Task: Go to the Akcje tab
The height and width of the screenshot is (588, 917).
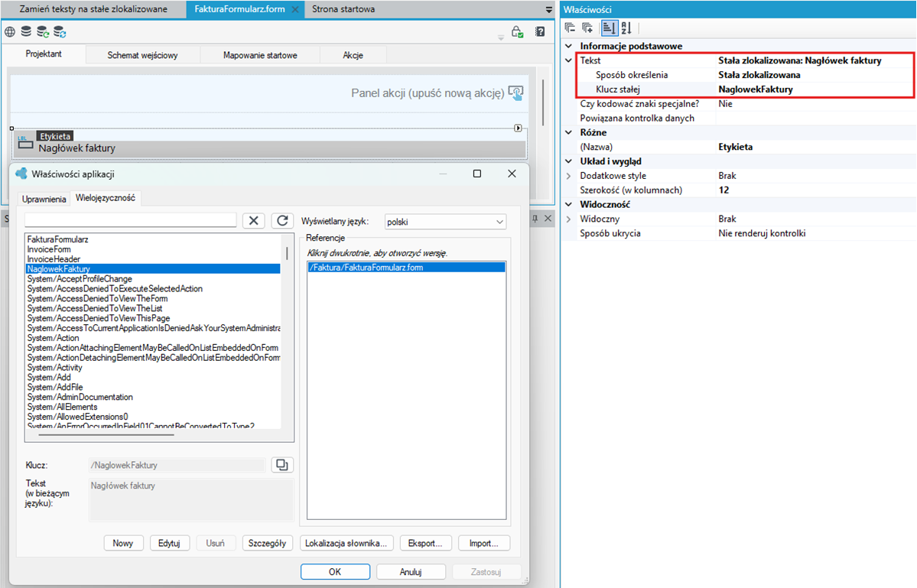Action: 353,55
